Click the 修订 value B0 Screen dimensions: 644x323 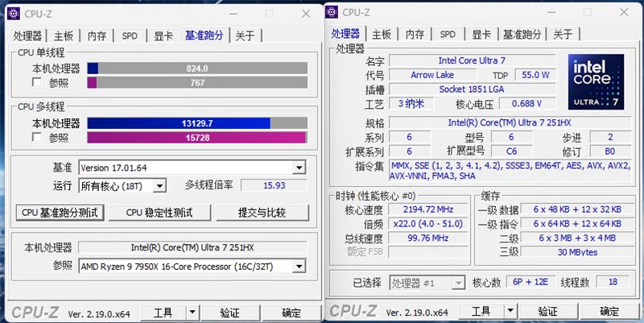[x=610, y=151]
